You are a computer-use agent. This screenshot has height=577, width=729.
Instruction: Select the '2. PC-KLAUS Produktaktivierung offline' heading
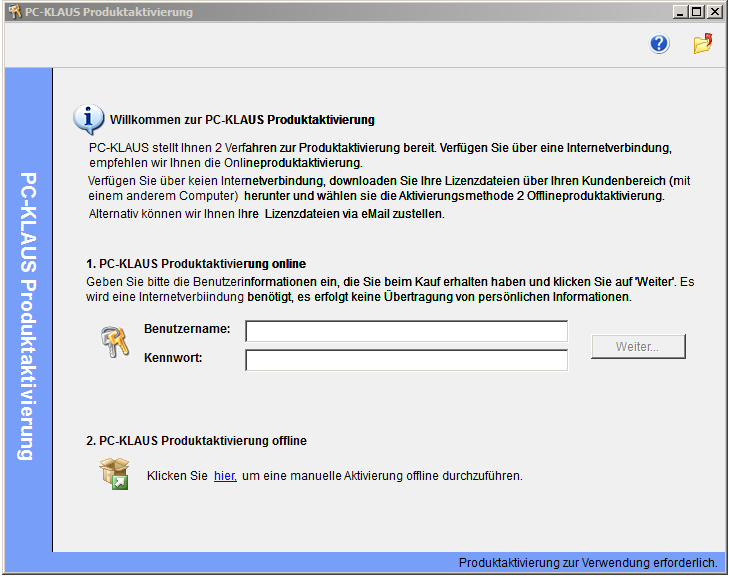coord(196,440)
